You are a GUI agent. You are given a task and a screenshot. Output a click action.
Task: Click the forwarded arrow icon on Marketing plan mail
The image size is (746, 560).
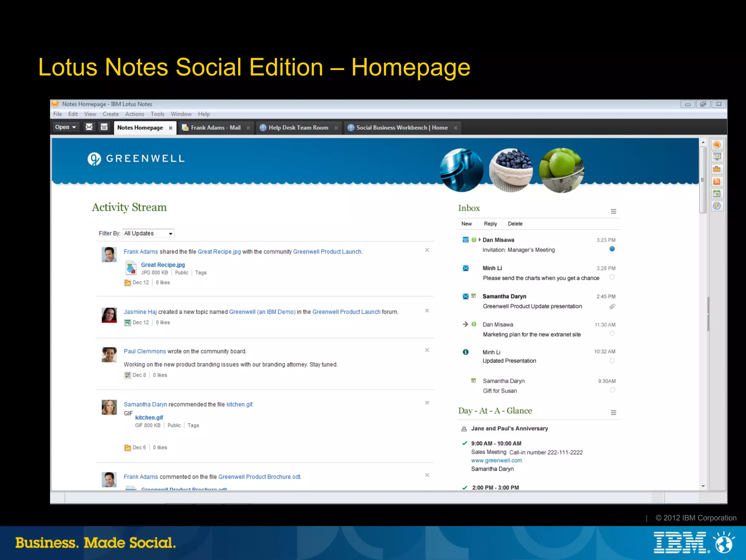(x=465, y=324)
